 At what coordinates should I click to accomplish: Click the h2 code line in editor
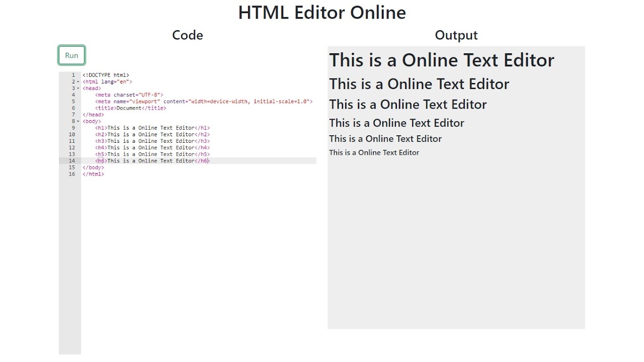(152, 134)
